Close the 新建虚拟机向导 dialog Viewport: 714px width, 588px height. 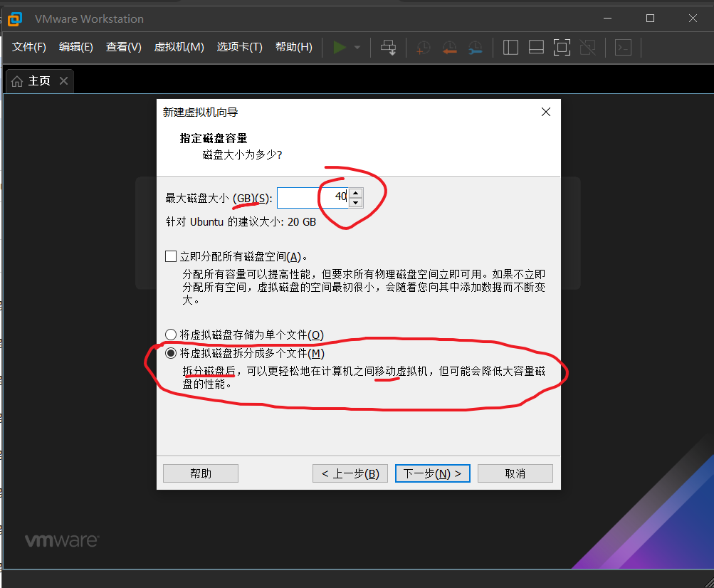[546, 112]
